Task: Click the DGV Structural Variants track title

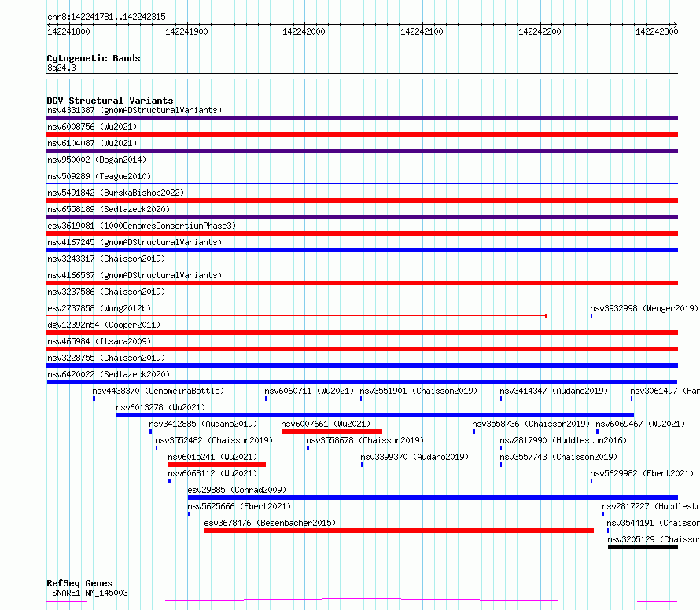Action: pyautogui.click(x=110, y=101)
